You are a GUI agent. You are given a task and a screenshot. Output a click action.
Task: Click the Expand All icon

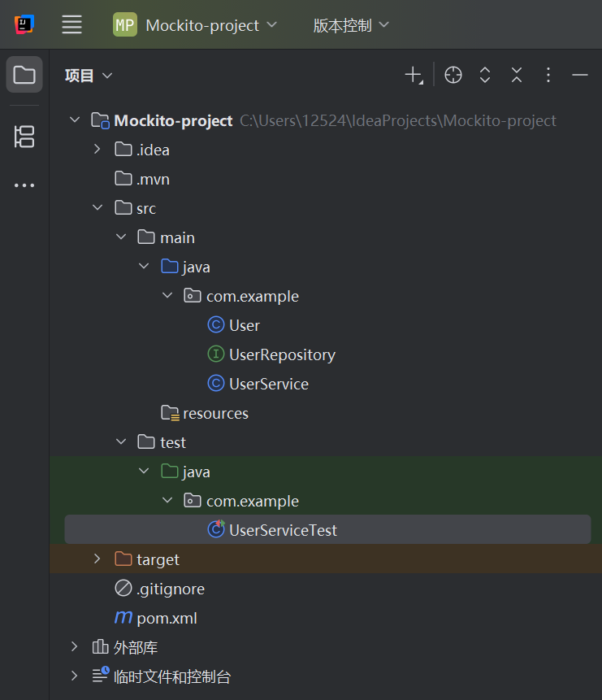coord(485,74)
